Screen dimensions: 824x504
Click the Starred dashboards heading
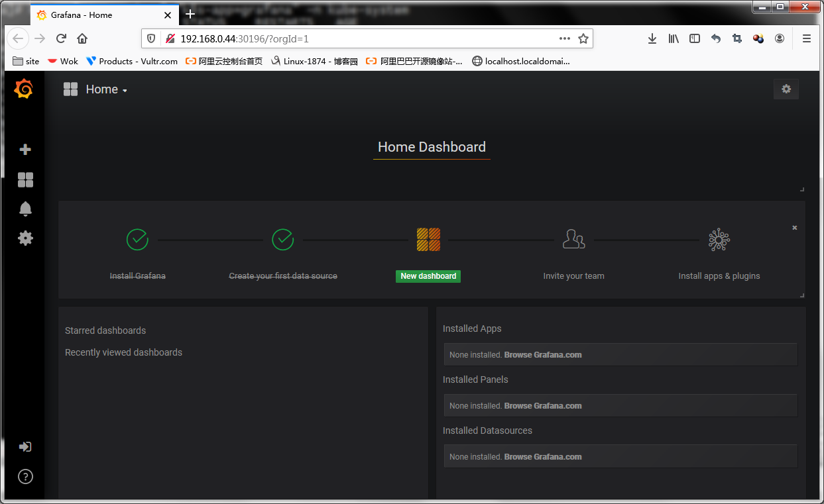[105, 330]
